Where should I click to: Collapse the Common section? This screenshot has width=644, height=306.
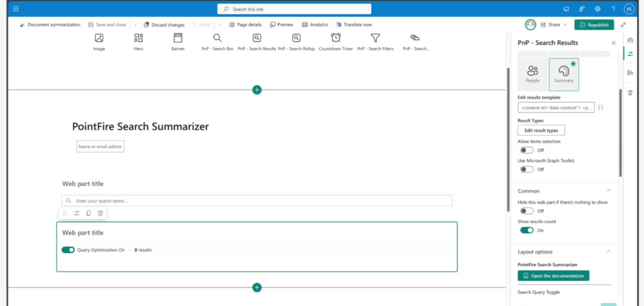(608, 190)
